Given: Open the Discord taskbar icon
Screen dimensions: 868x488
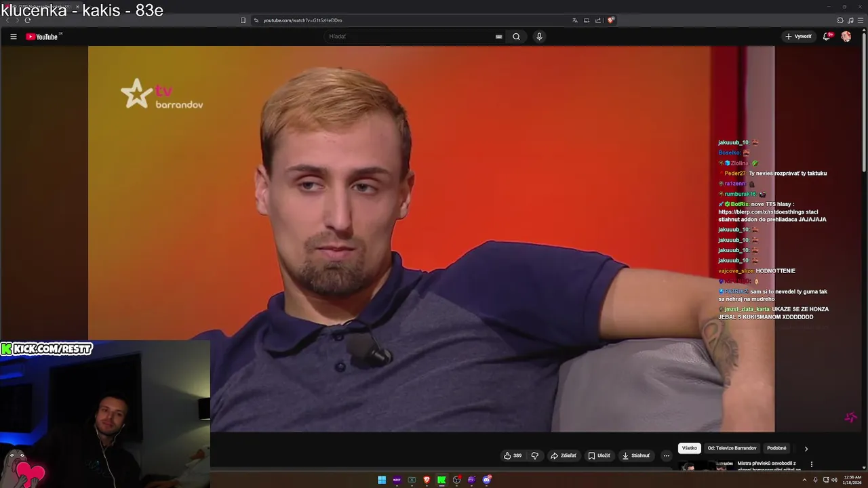Looking at the screenshot, I should (x=486, y=480).
